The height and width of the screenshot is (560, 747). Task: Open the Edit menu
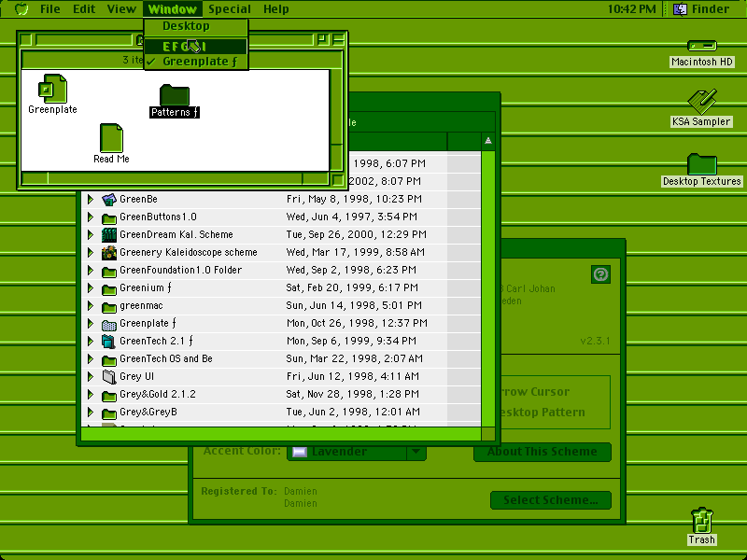(84, 9)
